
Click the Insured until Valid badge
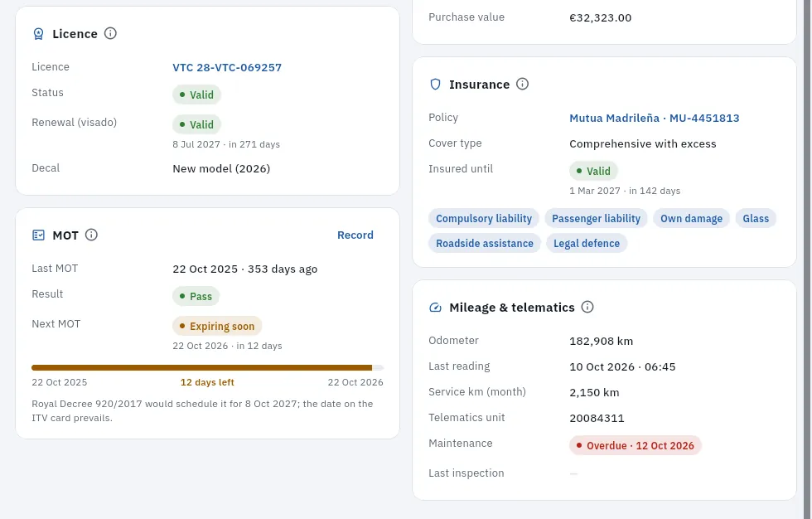[x=593, y=171]
